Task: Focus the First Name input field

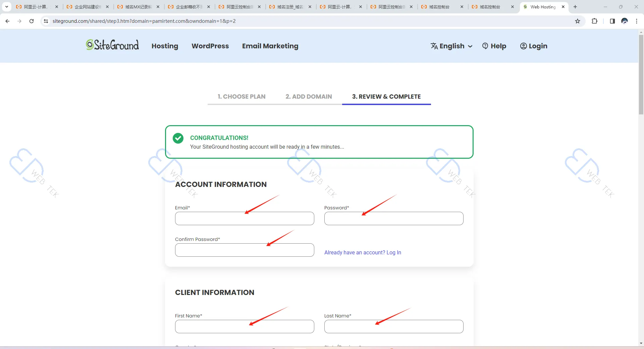Action: tap(245, 327)
